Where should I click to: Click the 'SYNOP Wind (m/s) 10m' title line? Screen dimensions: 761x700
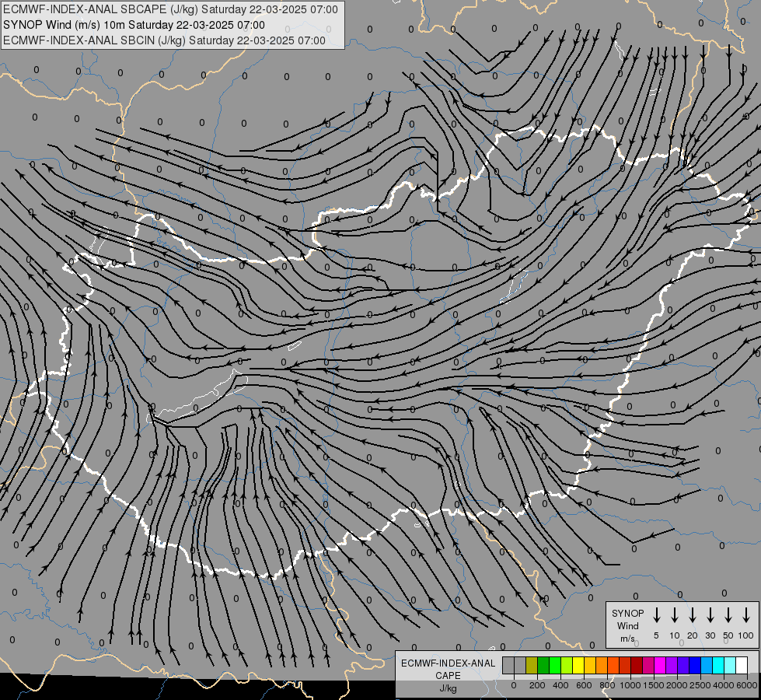(134, 25)
